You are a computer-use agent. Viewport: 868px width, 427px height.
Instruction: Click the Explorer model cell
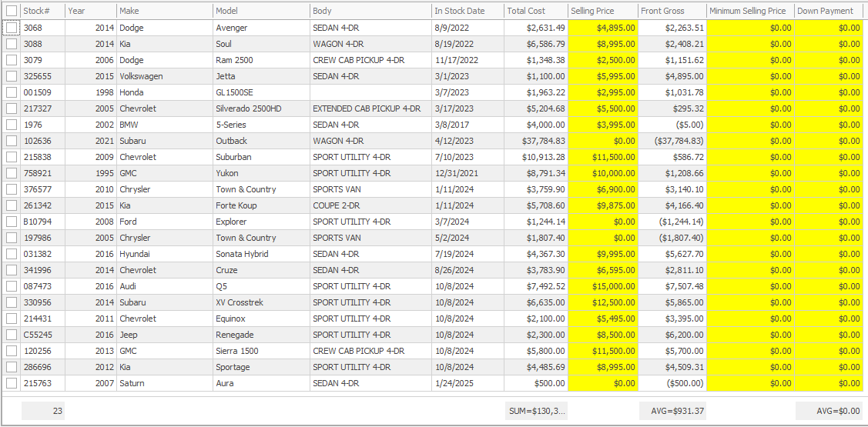coord(261,222)
